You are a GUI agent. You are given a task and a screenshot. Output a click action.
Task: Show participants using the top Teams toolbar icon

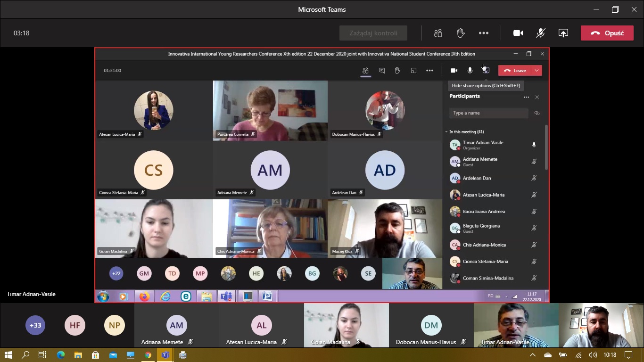pyautogui.click(x=438, y=33)
